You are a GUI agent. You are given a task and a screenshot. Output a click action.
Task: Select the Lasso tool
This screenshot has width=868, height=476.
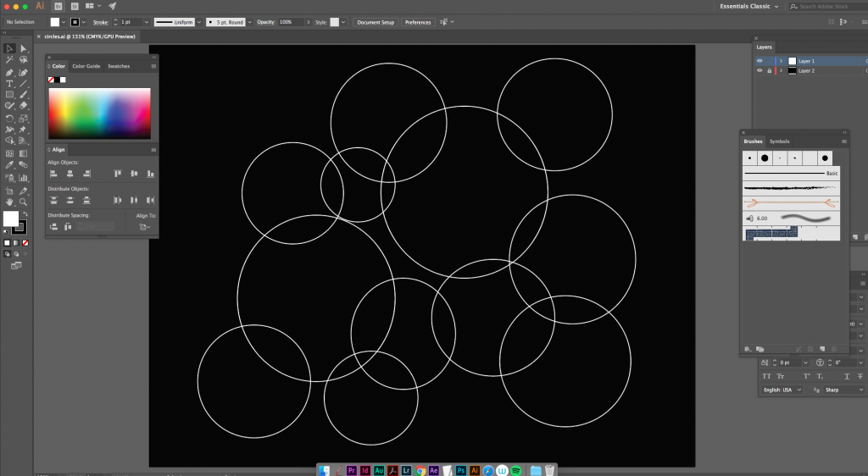coord(23,59)
